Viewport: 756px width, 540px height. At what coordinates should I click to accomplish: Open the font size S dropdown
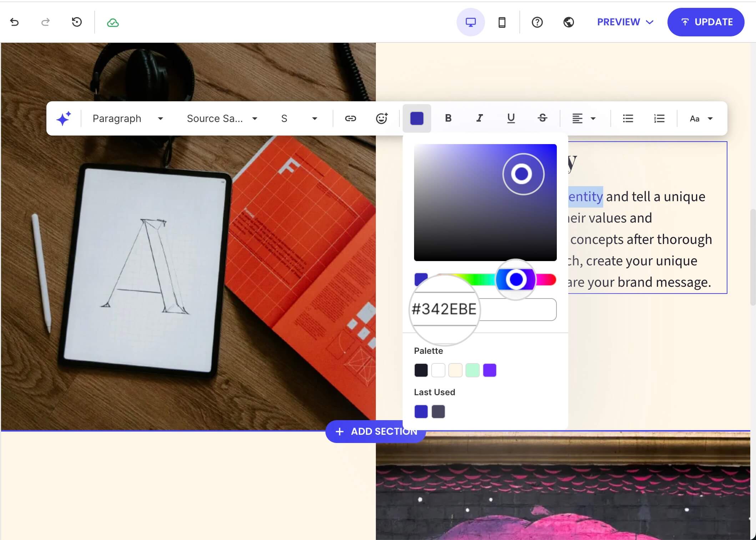299,118
